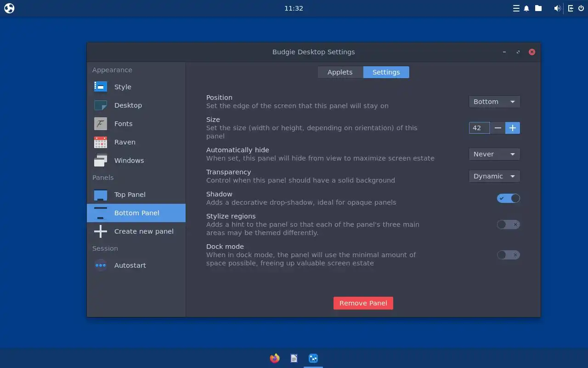Click the Appearance section header
588x368 pixels.
pyautogui.click(x=112, y=70)
